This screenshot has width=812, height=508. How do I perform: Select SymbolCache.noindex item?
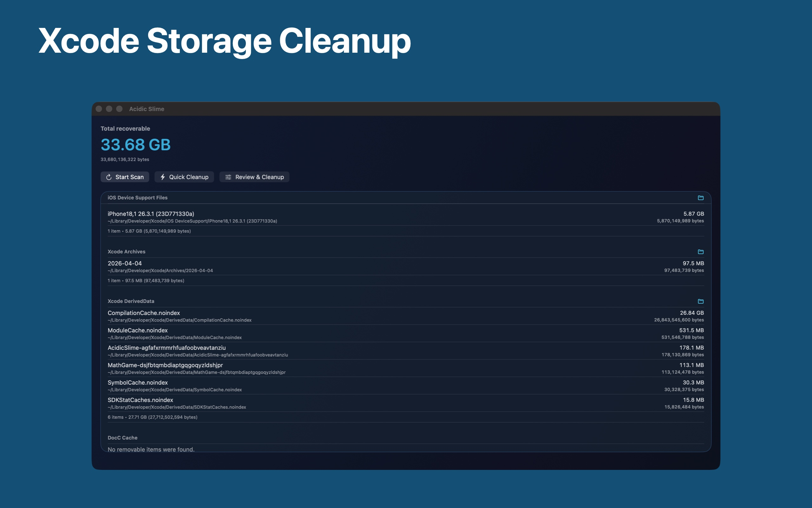point(406,386)
